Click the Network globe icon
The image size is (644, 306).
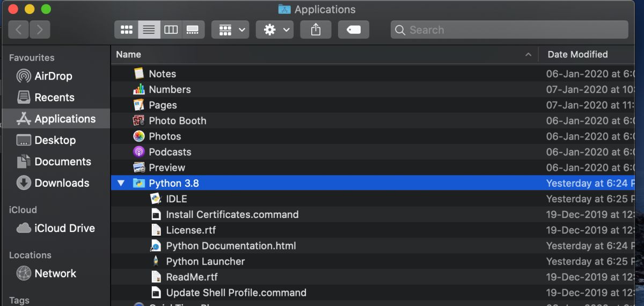[x=24, y=273]
